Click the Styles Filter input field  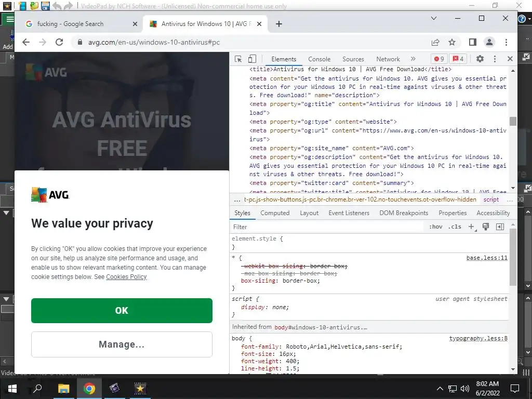(x=327, y=227)
